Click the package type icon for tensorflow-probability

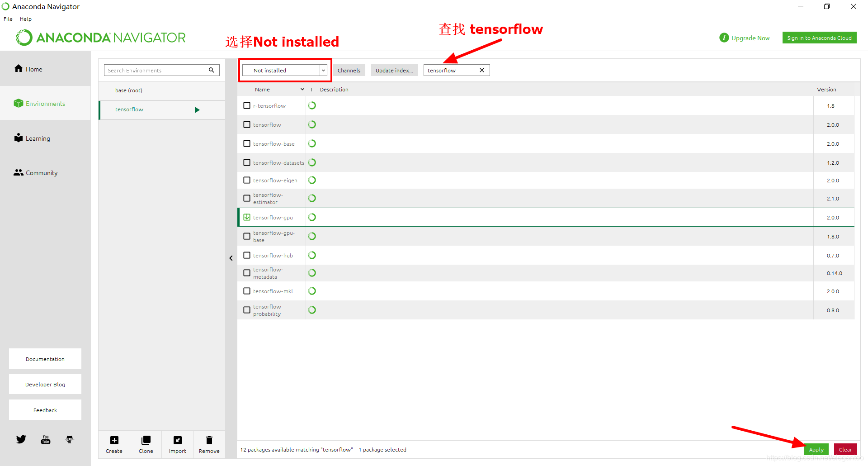coord(312,310)
